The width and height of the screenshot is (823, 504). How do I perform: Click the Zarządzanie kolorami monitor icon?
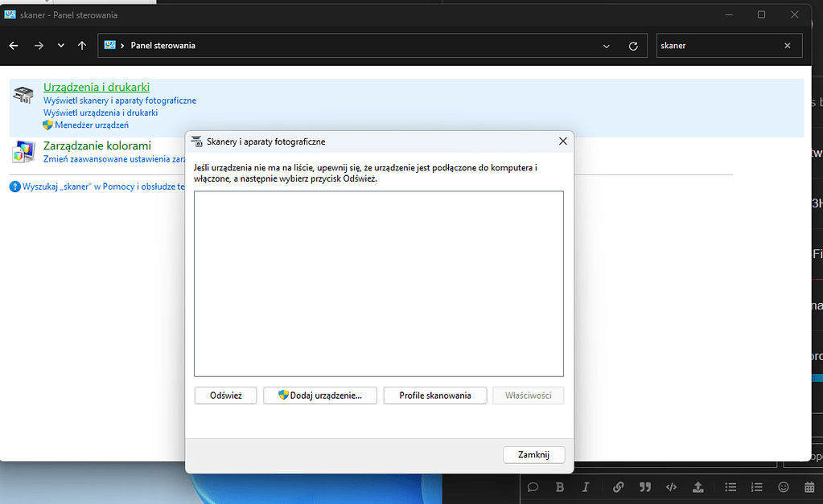point(23,150)
